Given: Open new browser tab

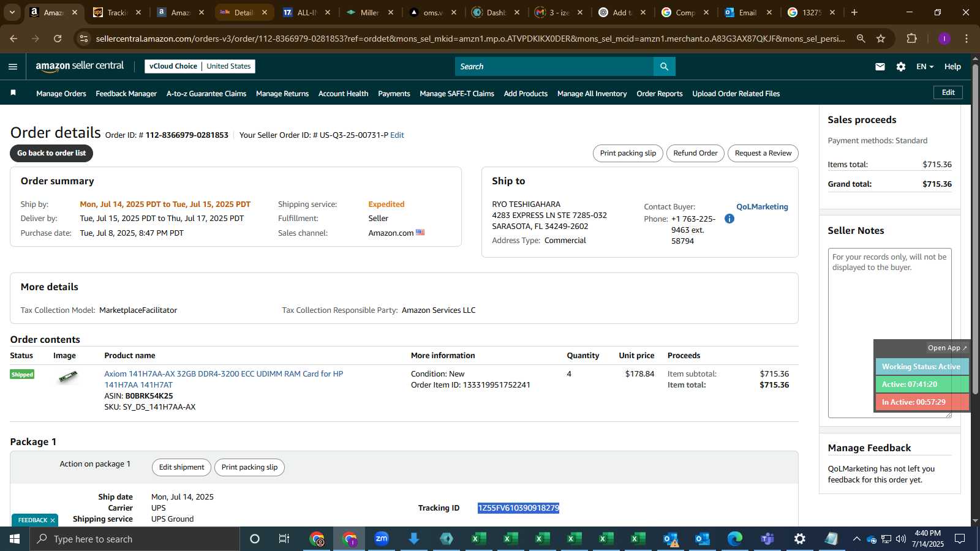Looking at the screenshot, I should pos(854,12).
